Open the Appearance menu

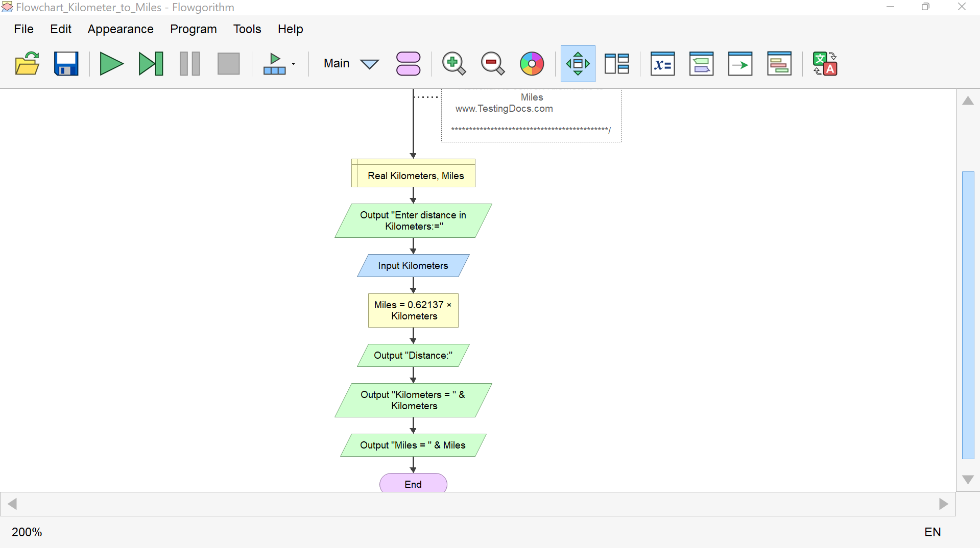(121, 29)
